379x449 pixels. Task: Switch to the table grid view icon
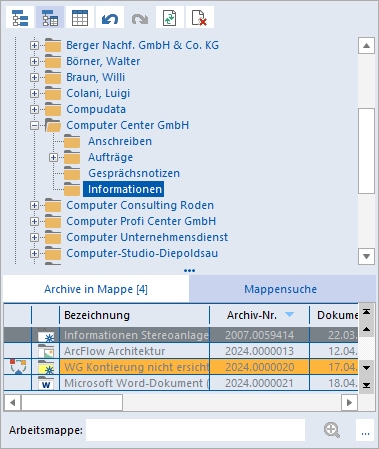click(80, 18)
